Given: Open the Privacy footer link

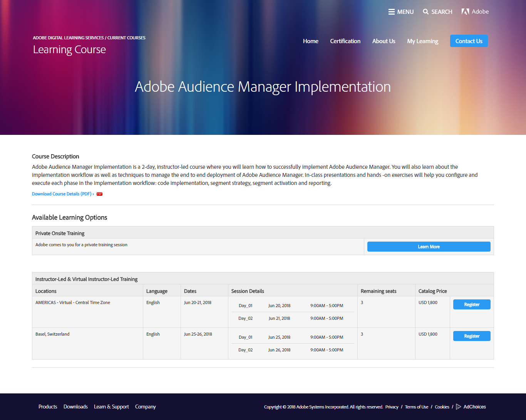Looking at the screenshot, I should point(392,407).
